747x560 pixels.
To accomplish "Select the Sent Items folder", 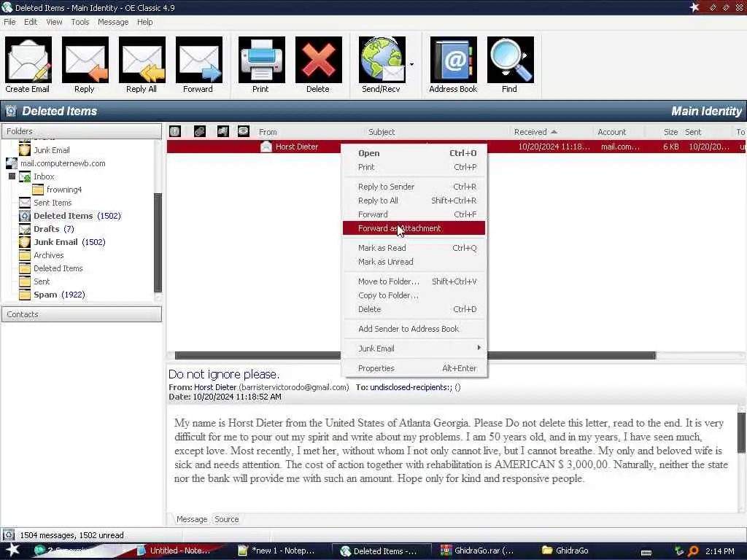I will tap(53, 203).
